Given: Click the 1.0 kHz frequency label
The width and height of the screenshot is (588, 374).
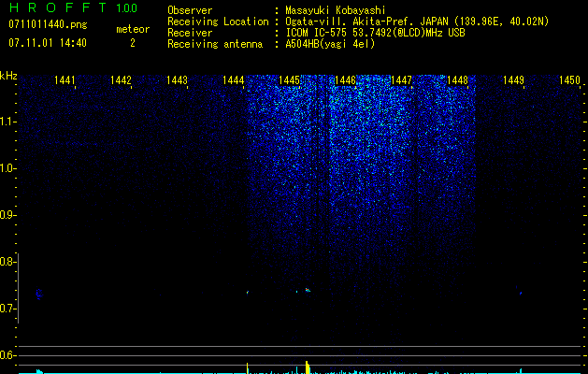Looking at the screenshot, I should tap(7, 168).
